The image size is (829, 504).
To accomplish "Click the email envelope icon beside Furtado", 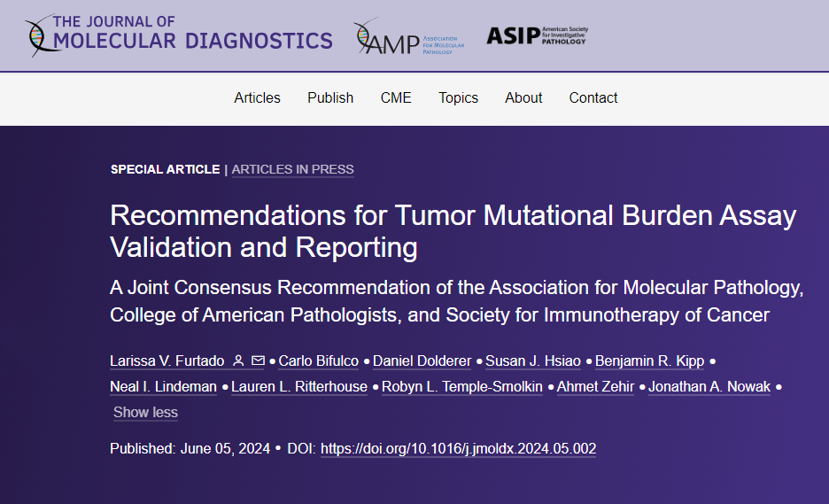I will [258, 361].
